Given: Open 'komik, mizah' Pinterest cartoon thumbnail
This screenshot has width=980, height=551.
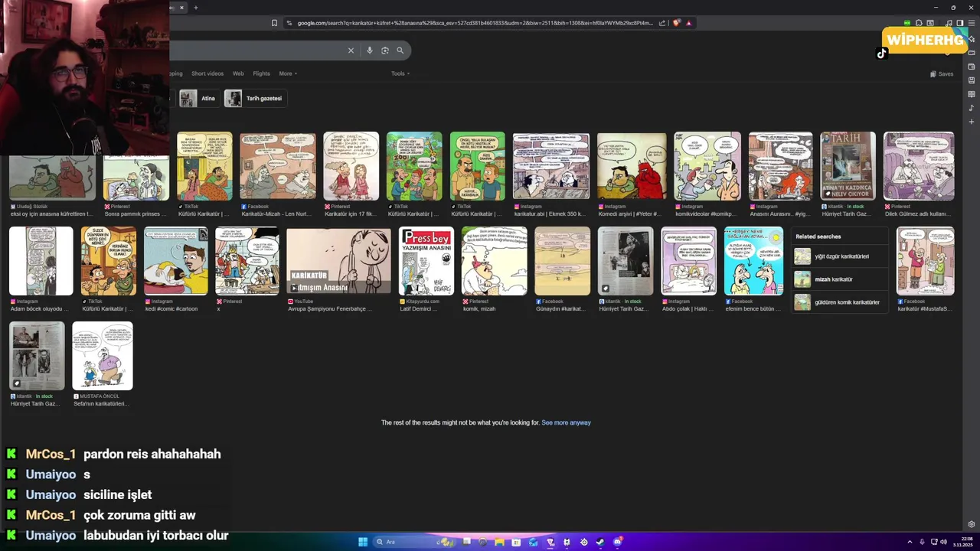Looking at the screenshot, I should (x=494, y=261).
